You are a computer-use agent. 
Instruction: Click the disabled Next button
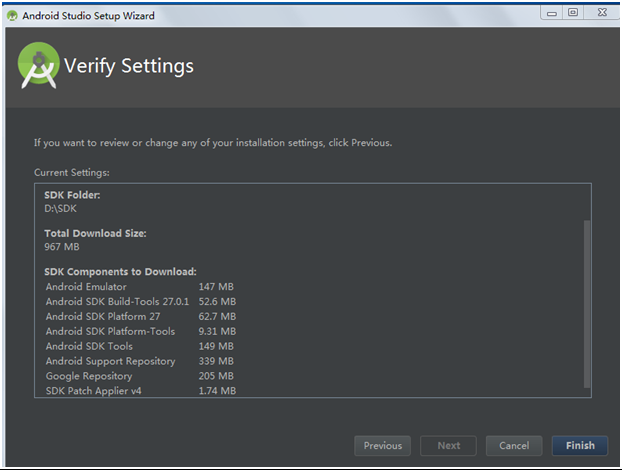[x=449, y=446]
